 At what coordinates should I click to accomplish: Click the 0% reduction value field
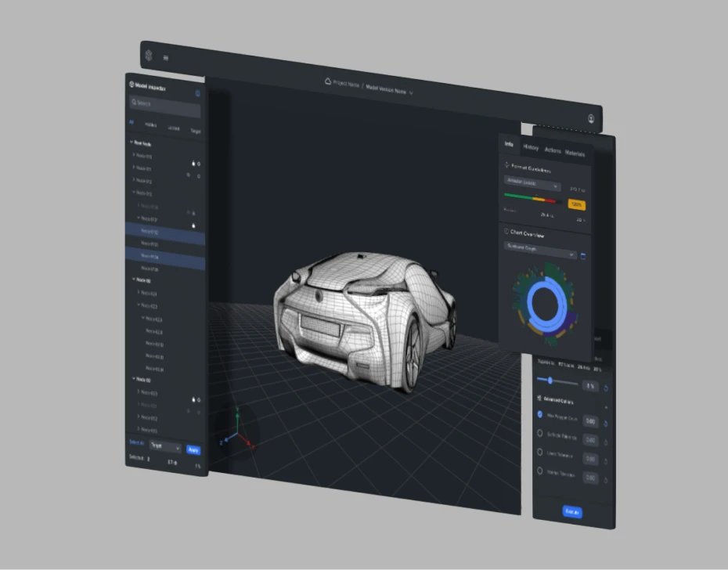pos(589,385)
